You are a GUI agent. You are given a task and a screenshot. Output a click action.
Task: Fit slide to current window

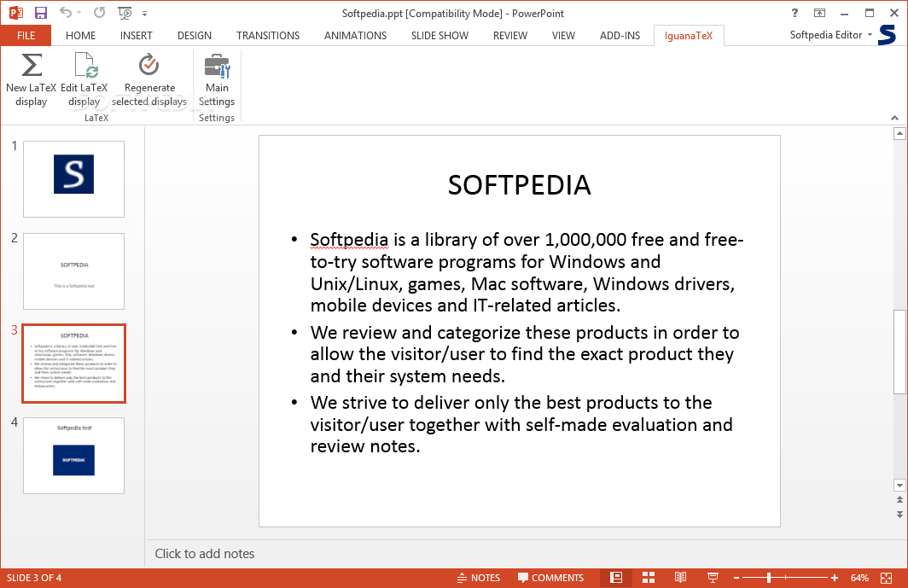tap(886, 578)
